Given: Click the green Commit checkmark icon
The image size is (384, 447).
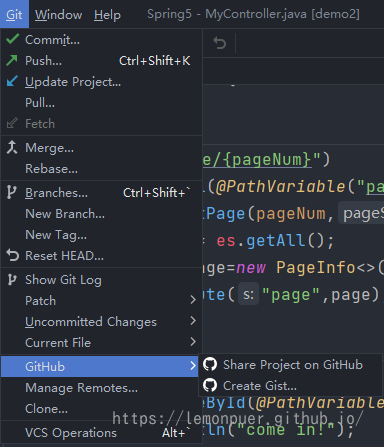Looking at the screenshot, I should pos(12,39).
